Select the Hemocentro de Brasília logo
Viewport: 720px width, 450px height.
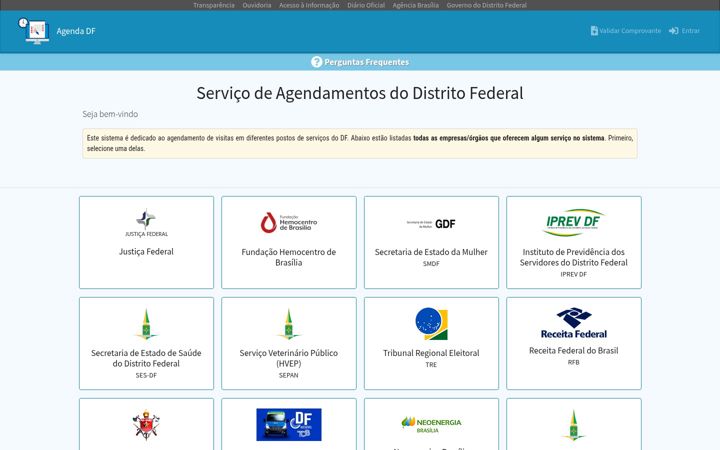point(289,223)
